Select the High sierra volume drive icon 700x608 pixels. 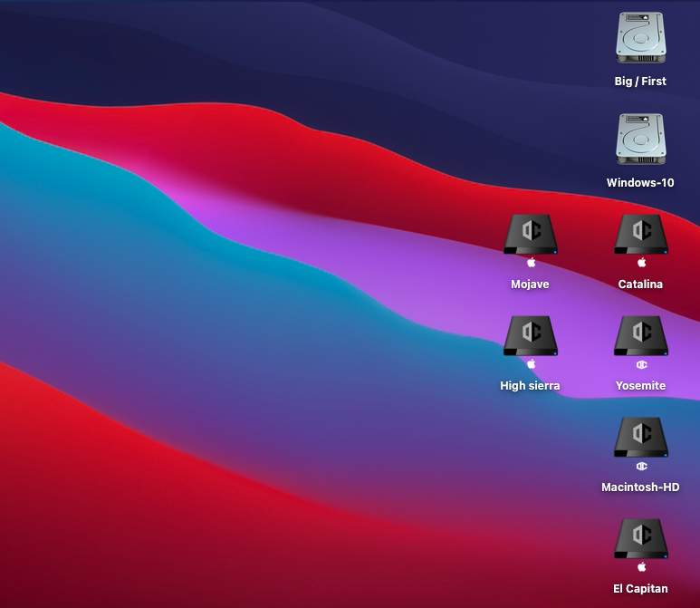531,343
